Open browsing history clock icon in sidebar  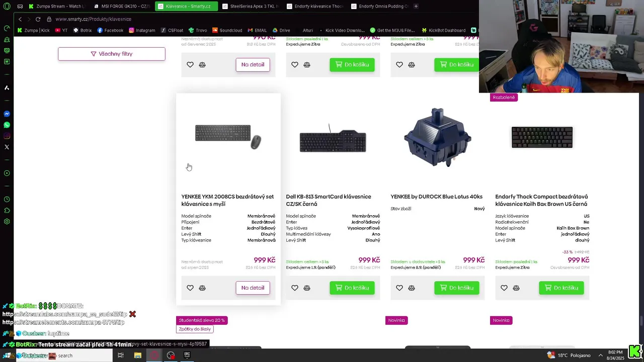pos(7,200)
